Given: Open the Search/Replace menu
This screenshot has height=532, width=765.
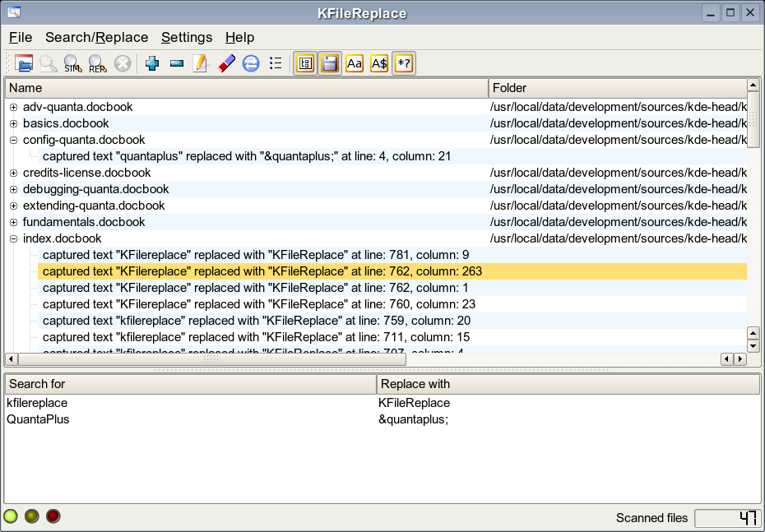Looking at the screenshot, I should (x=96, y=37).
